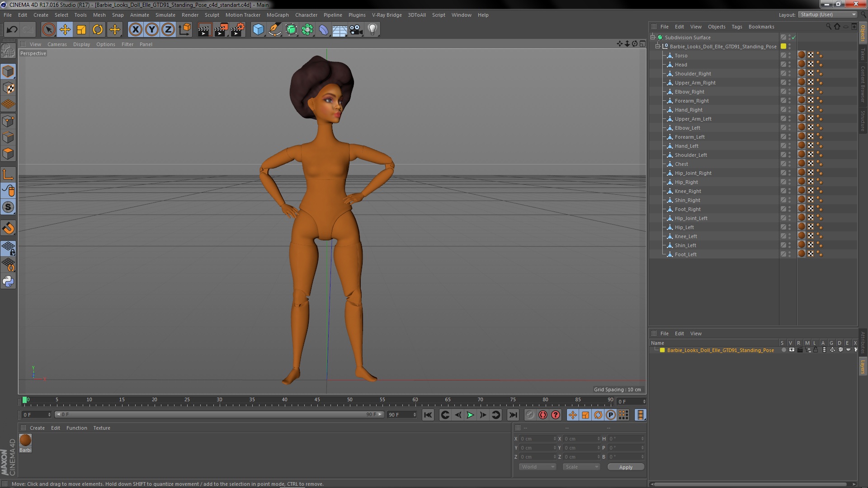
Task: Toggle Head editor visibility dots
Action: [x=790, y=64]
